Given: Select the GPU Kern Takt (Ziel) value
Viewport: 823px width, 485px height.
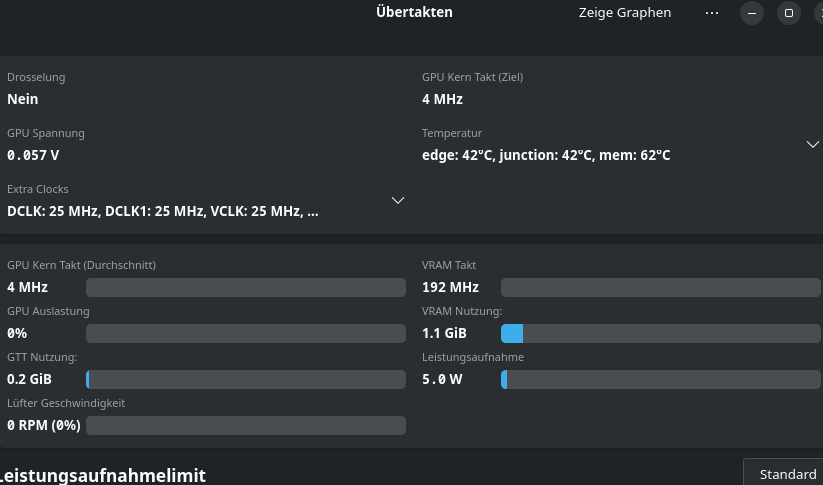Looking at the screenshot, I should pos(442,99).
